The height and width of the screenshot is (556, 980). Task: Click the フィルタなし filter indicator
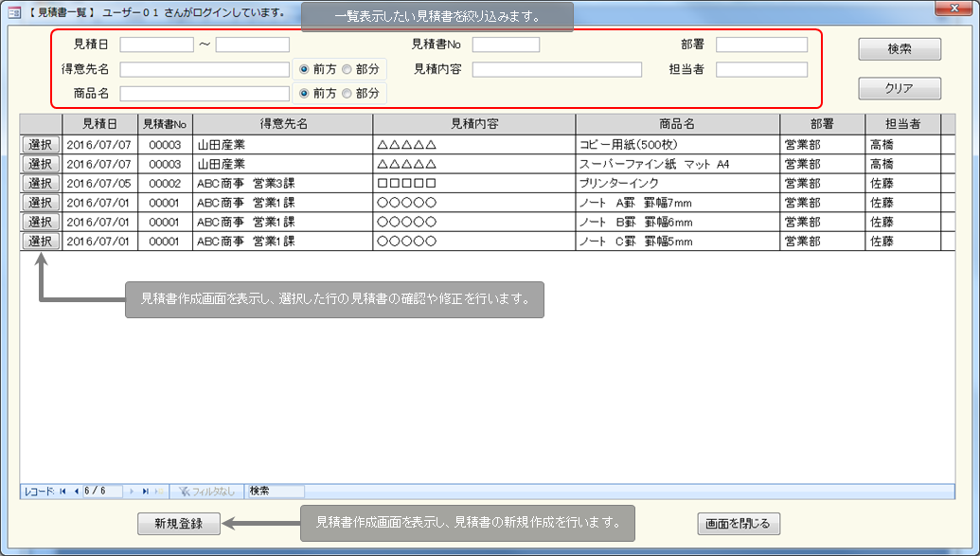click(x=206, y=492)
